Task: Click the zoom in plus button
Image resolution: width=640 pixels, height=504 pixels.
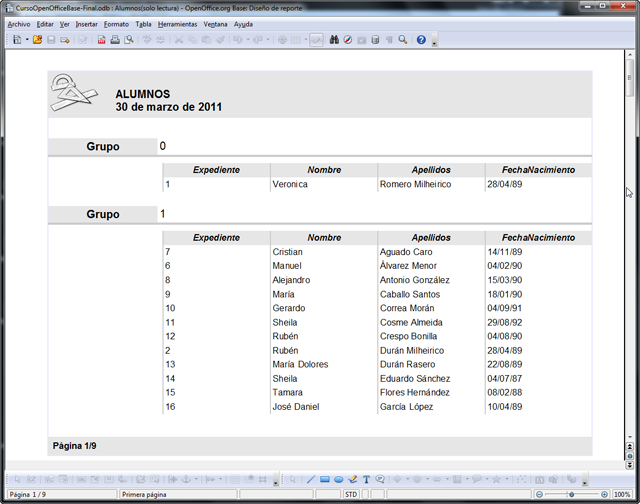Action: [x=603, y=495]
